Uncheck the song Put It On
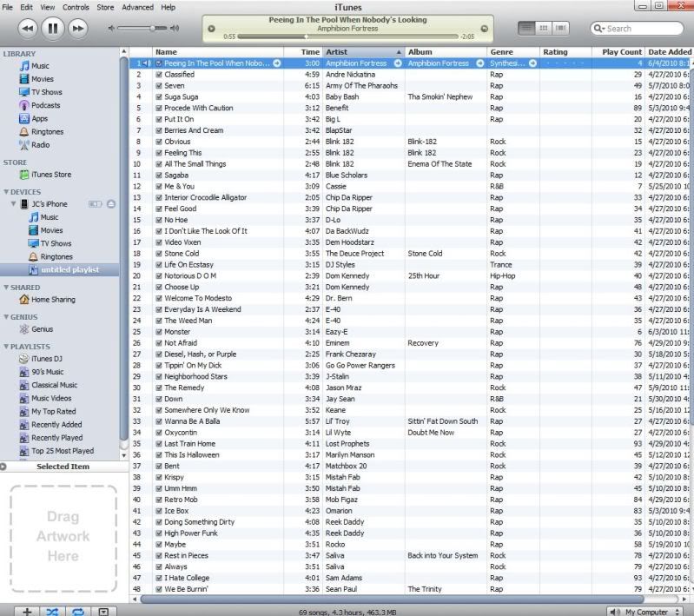 [159, 120]
